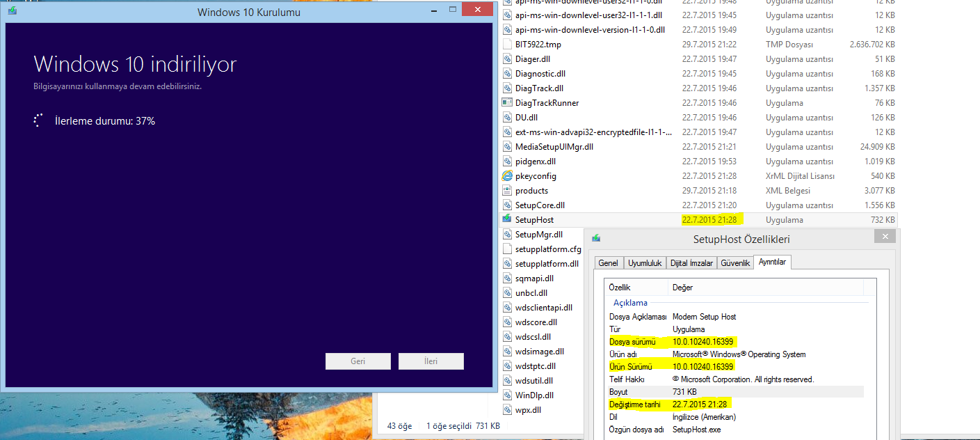Click the Değer column header
This screenshot has height=440, width=980.
coord(765,287)
